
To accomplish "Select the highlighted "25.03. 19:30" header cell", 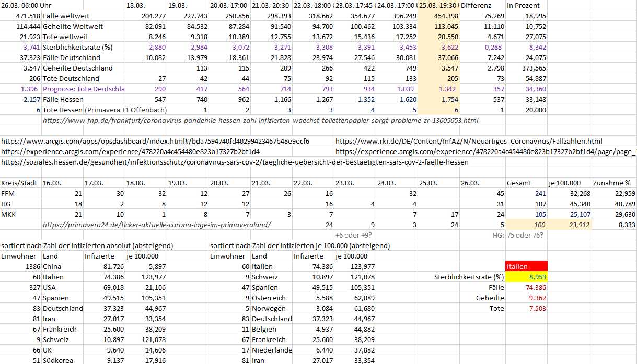I will point(438,5).
